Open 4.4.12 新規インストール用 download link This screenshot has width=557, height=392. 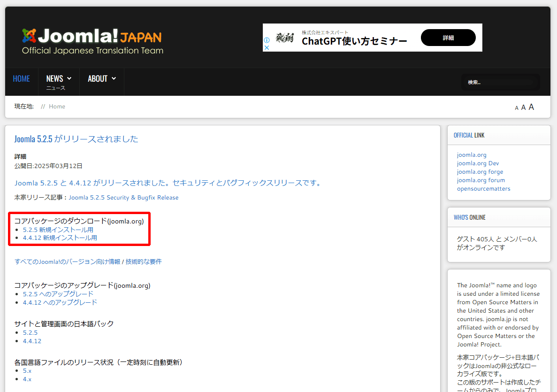click(x=60, y=238)
